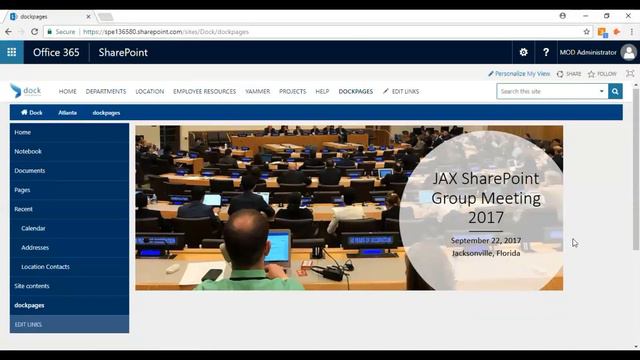Viewport: 640px width, 360px height.
Task: Click the search magnifier button
Action: (615, 91)
